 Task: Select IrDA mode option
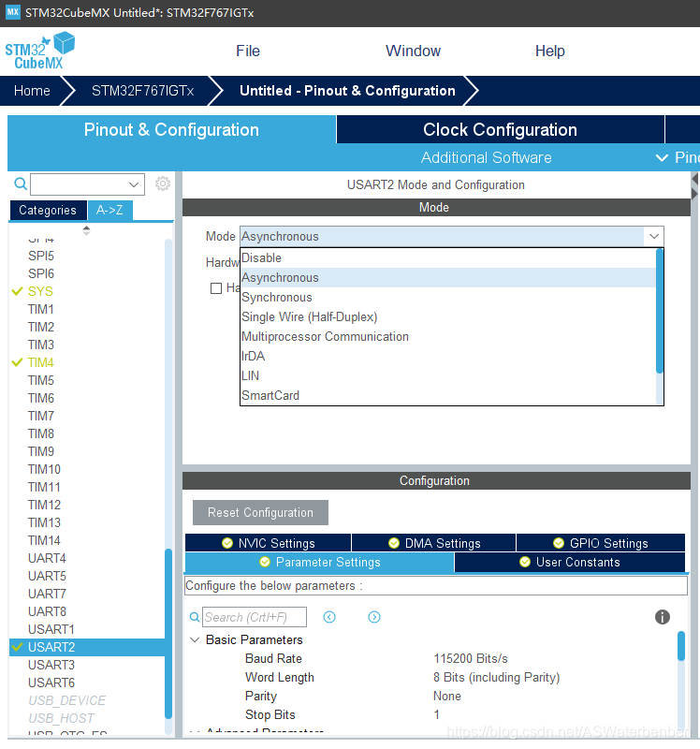click(448, 356)
